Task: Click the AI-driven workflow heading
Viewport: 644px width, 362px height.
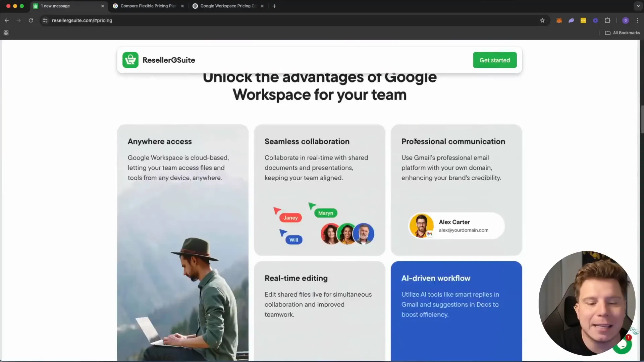Action: tap(436, 278)
